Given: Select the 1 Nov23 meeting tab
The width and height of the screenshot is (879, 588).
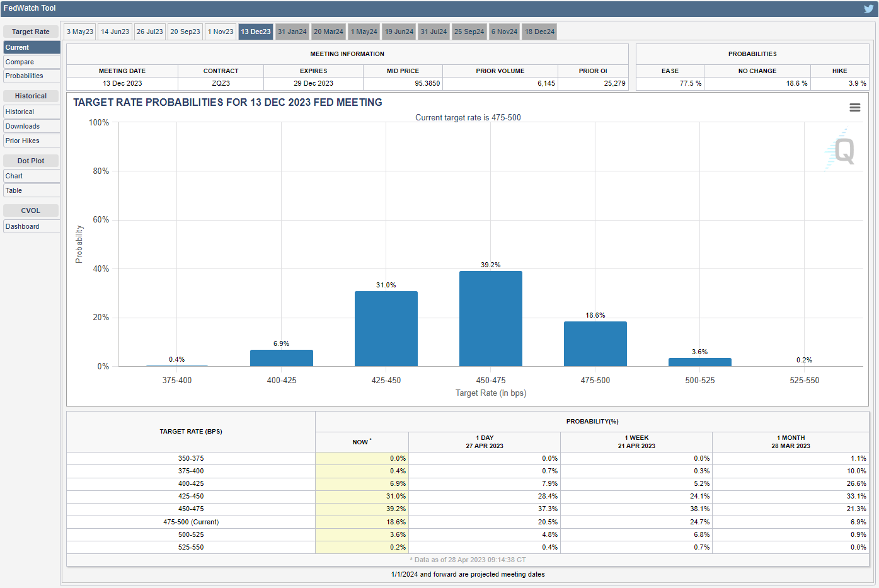Looking at the screenshot, I should pos(221,32).
